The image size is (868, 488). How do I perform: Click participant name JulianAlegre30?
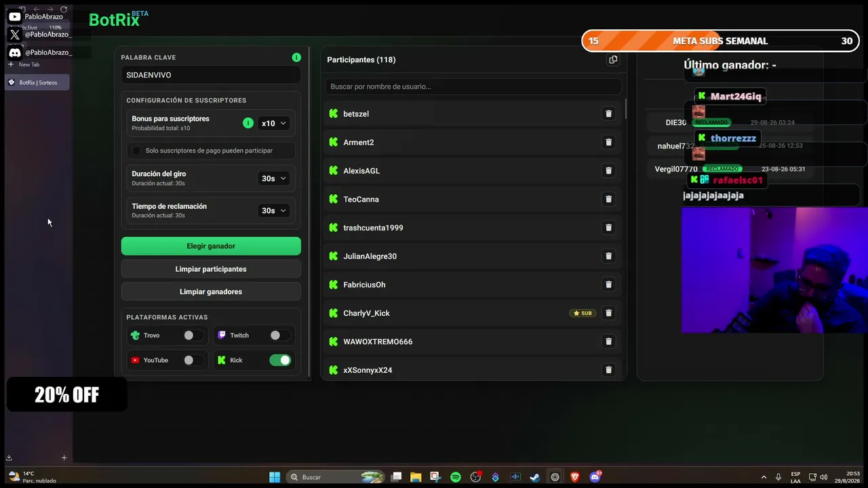(370, 256)
